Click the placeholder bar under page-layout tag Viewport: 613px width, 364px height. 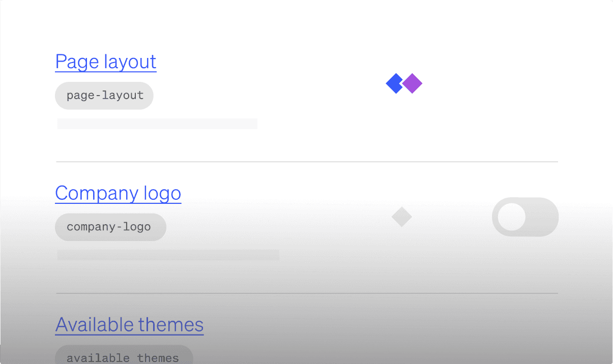tap(157, 124)
